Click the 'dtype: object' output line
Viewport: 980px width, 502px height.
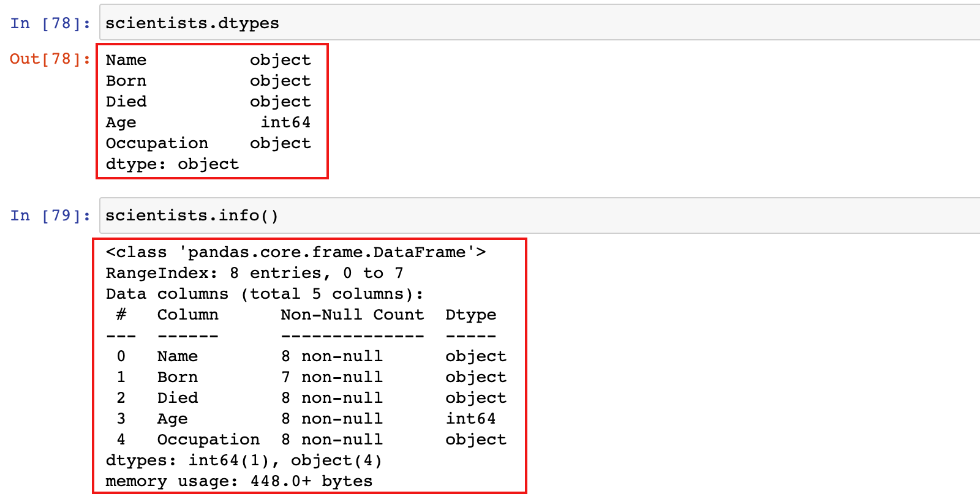pyautogui.click(x=172, y=164)
